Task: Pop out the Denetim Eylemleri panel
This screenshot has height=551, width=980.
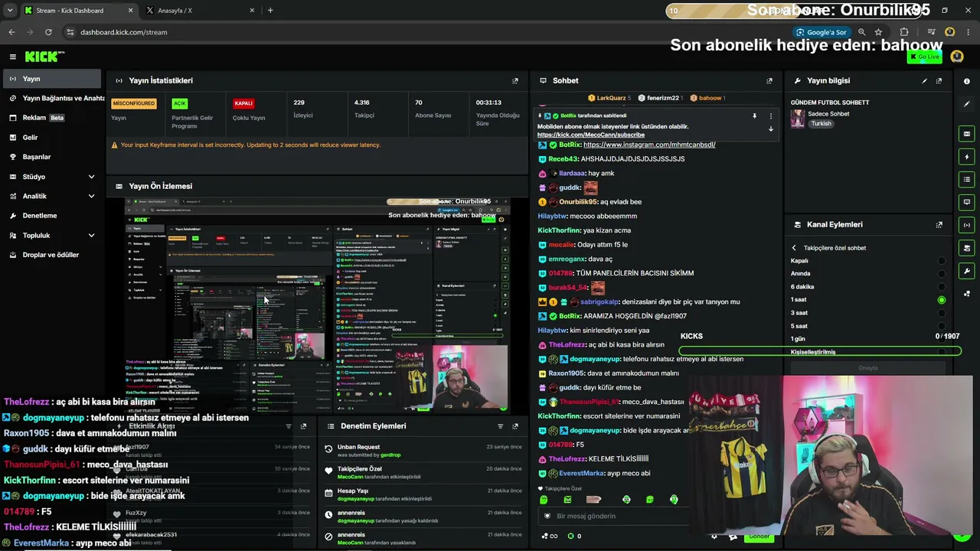Action: [x=515, y=426]
